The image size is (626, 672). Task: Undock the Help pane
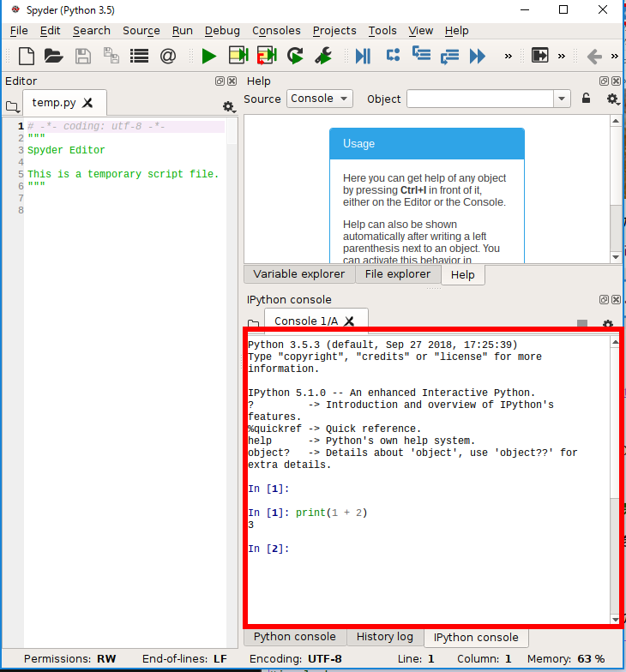pos(604,81)
